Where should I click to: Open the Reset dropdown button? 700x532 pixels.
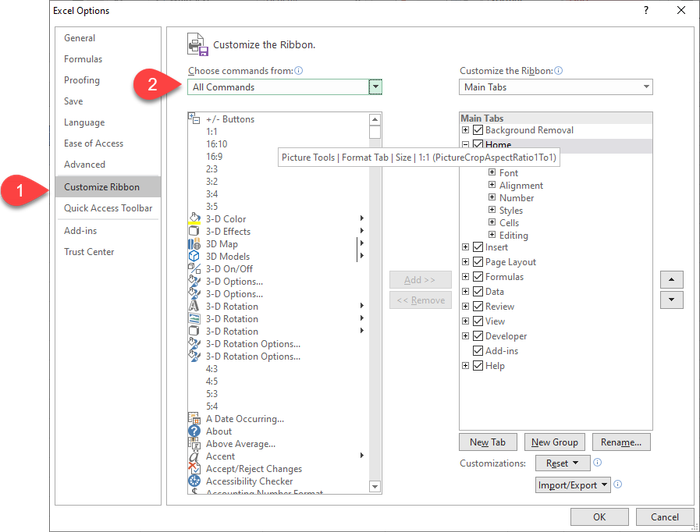562,463
